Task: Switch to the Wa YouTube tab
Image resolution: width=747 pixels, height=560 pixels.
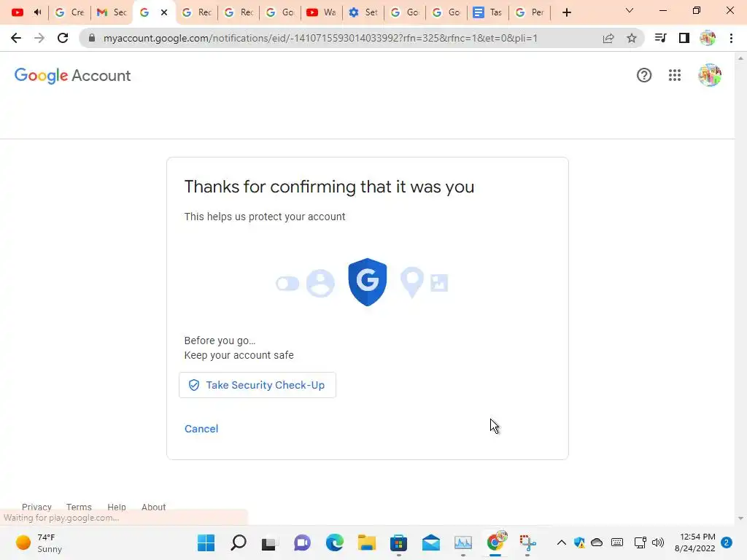Action: (x=322, y=12)
